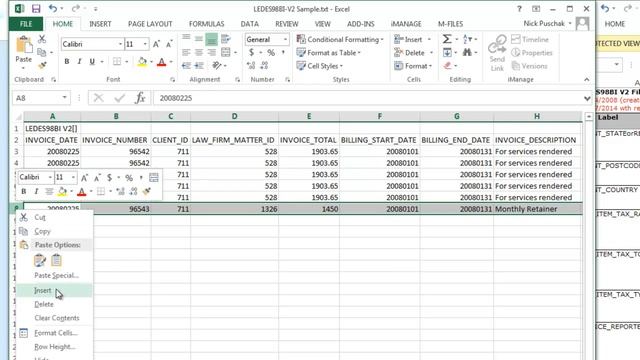This screenshot has width=640, height=360.
Task: Toggle Bold on the mini toolbar
Action: pos(24,191)
